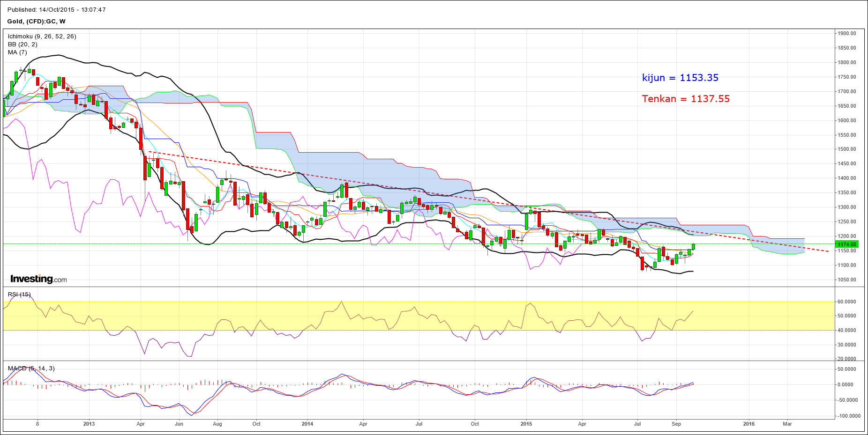Screen dimensions: 868x435
Task: Click the 1600.00 price axis label
Action: point(847,120)
